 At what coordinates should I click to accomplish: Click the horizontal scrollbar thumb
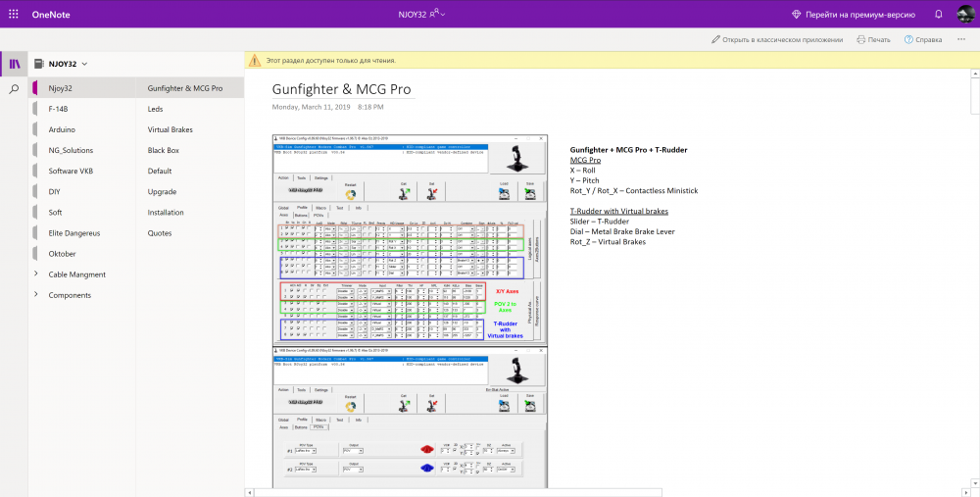[x=458, y=493]
